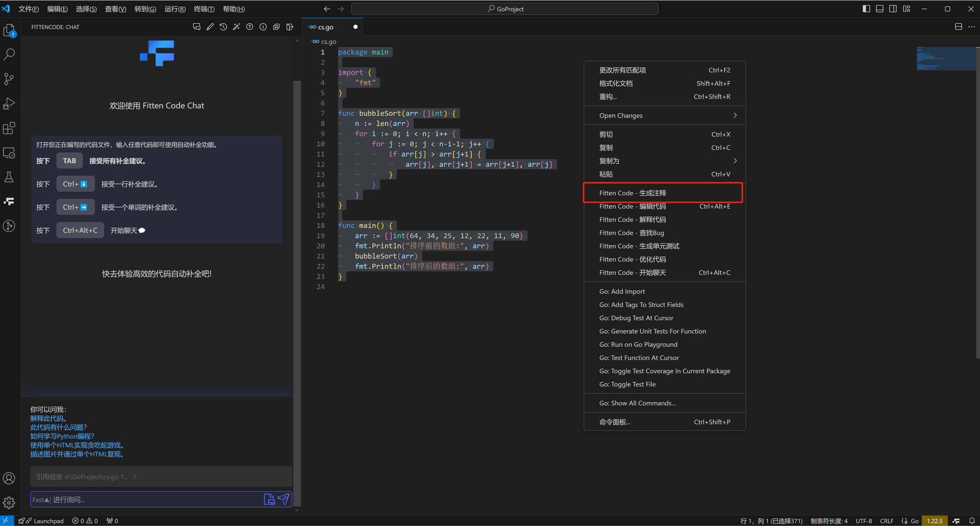Click the 解释此代码 suggestion link
The image size is (980, 526).
point(49,418)
